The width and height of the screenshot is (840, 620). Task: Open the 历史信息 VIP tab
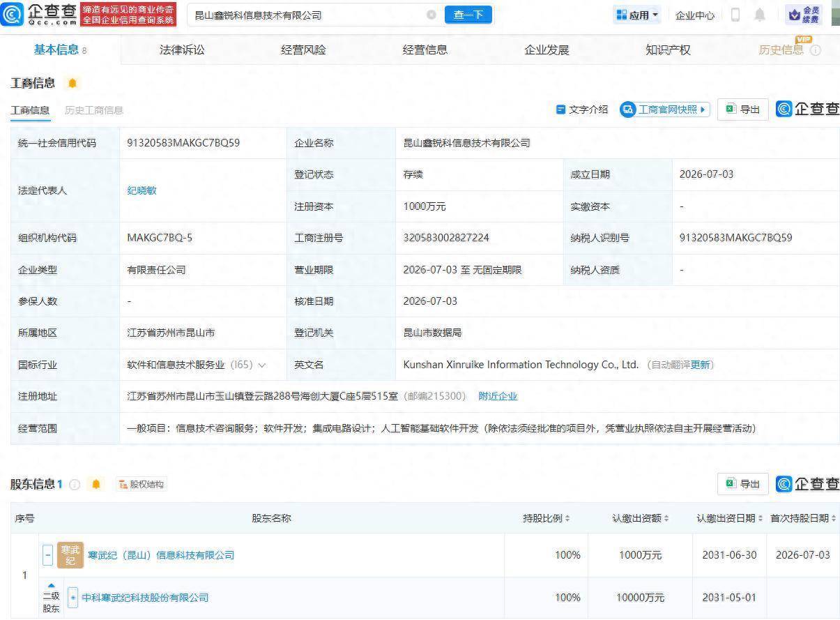point(781,50)
